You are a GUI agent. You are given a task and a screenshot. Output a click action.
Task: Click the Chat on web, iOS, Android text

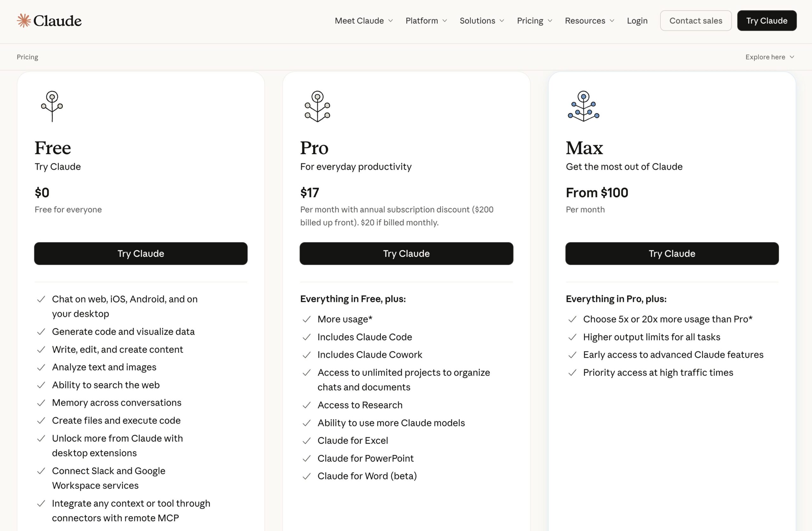(x=125, y=306)
